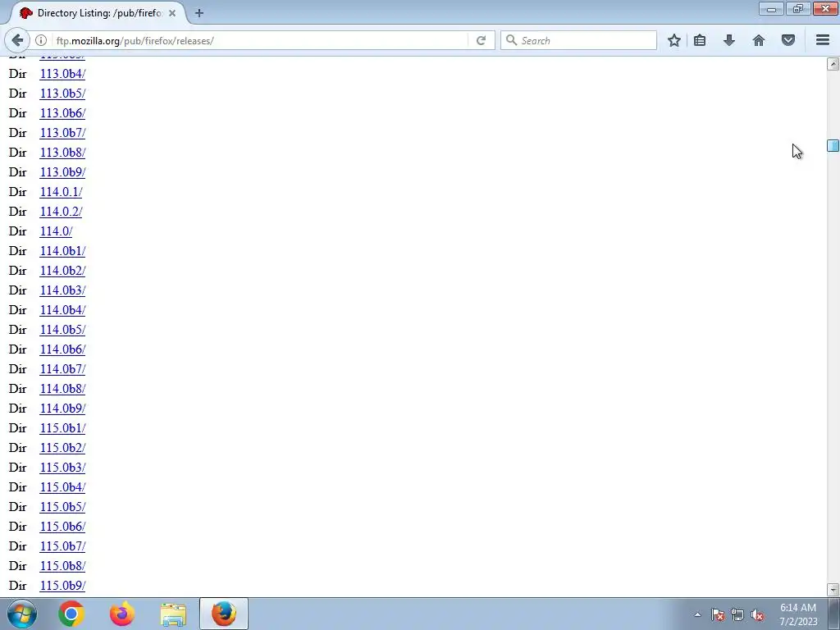840x630 pixels.
Task: Open the 115.0b6/ directory
Action: tap(62, 527)
